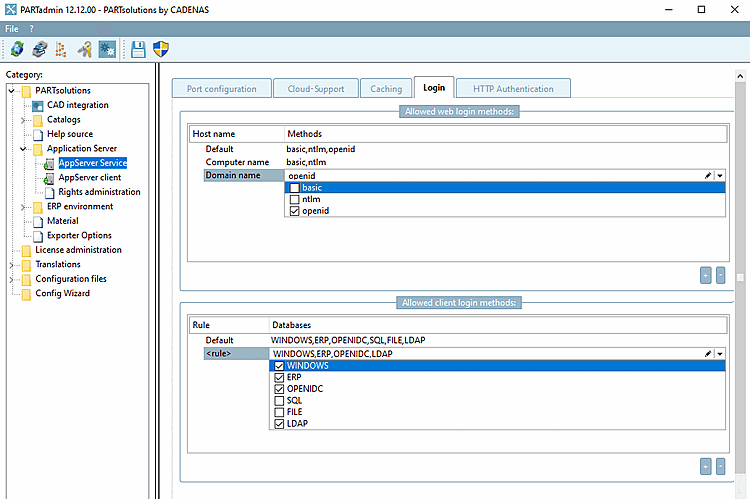Viewport: 750px width, 499px height.
Task: Uncheck the ERP database checkbox
Action: click(279, 377)
